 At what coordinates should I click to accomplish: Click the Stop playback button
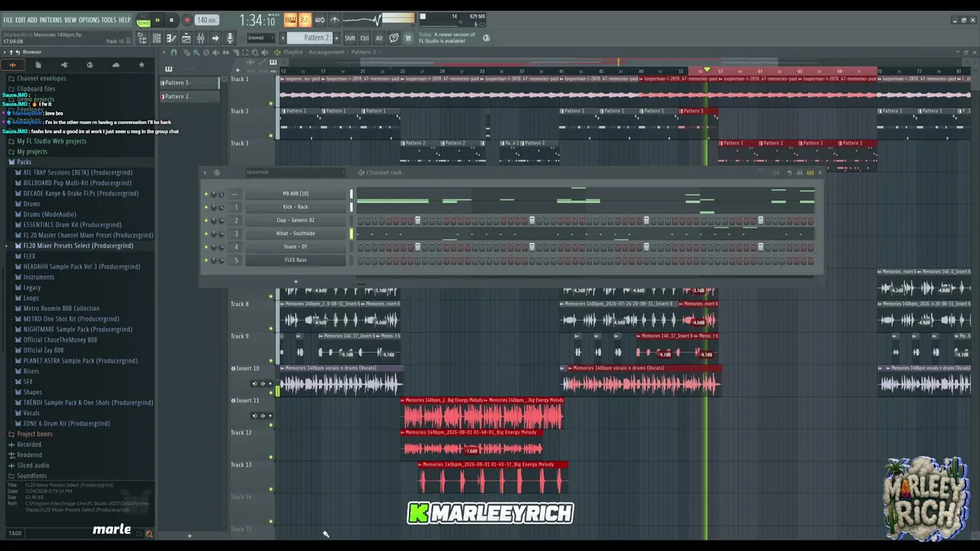click(x=171, y=21)
